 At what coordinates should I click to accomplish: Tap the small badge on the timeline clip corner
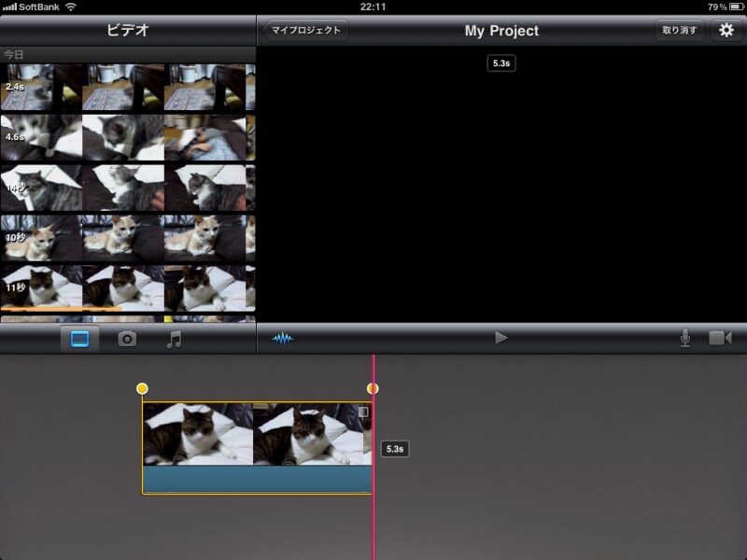363,412
